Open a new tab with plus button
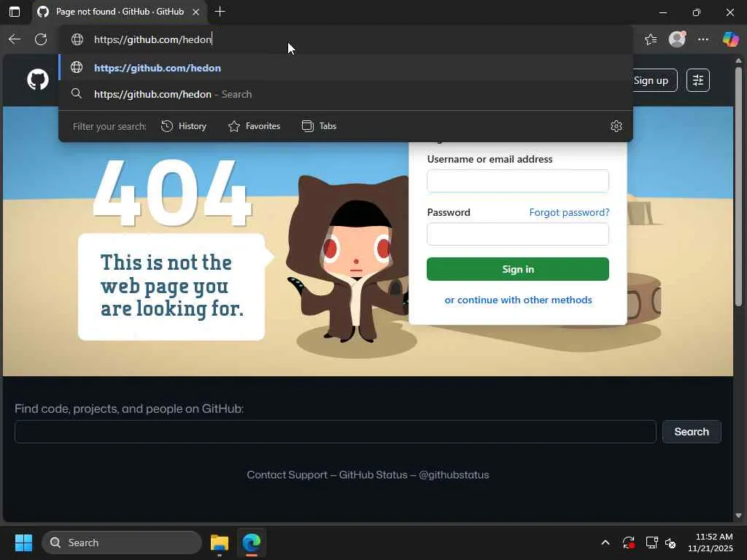This screenshot has height=560, width=747. point(220,12)
